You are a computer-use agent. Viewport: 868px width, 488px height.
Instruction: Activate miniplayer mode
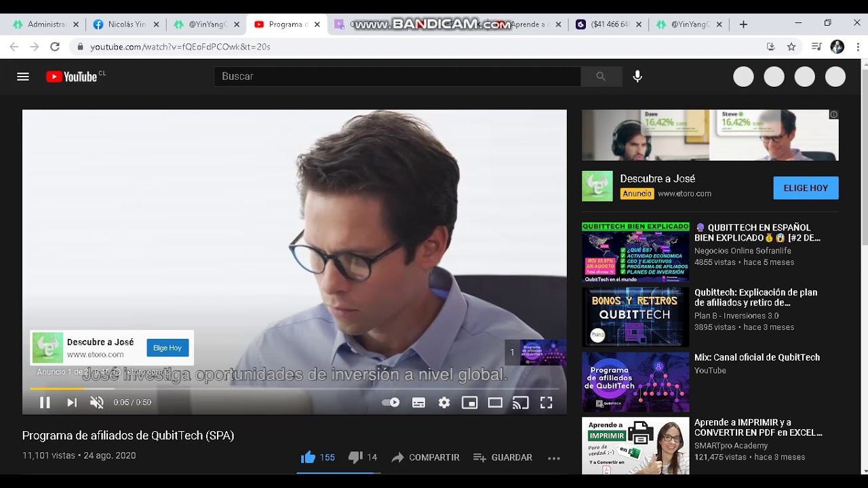[469, 403]
